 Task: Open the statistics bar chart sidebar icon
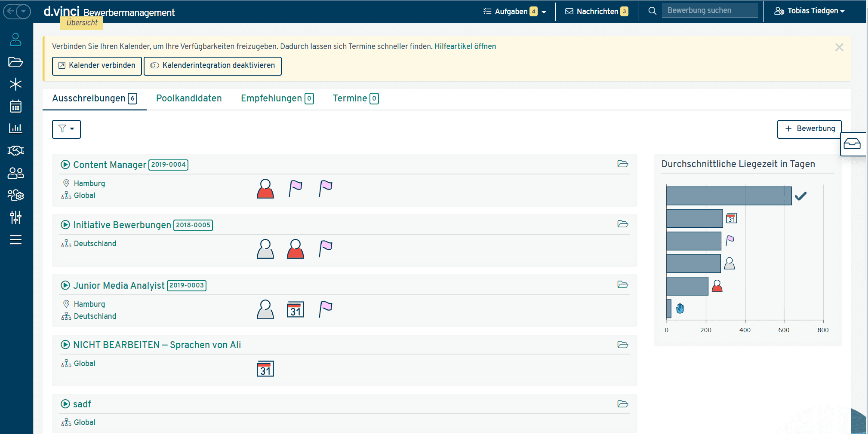[x=15, y=128]
